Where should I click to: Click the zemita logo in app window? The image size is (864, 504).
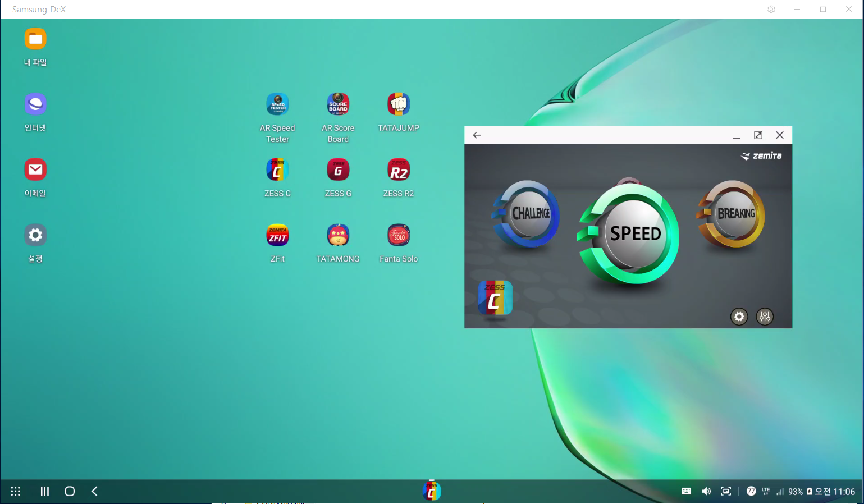coord(761,155)
